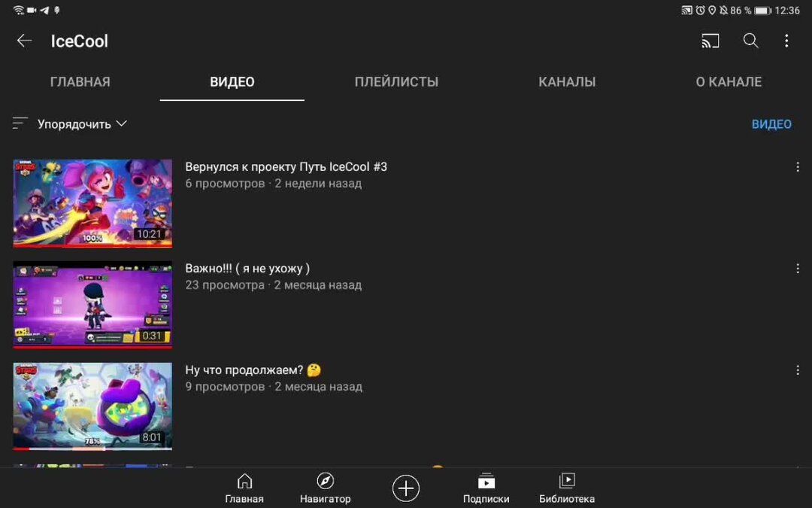Open the channel overflow menu at top right
The width and height of the screenshot is (812, 508).
[x=786, y=41]
